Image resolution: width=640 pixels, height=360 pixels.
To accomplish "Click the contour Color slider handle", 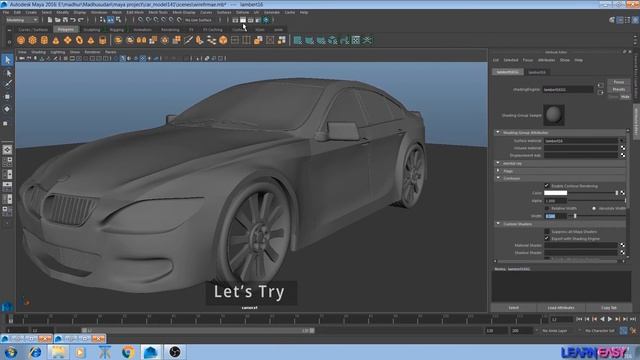I will pos(616,193).
